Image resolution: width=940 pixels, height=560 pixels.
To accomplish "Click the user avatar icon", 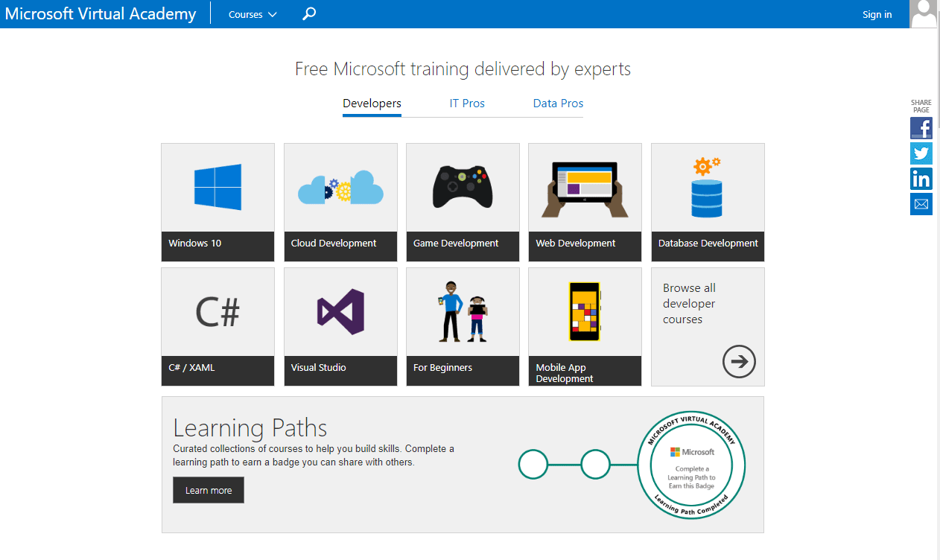I will tap(924, 13).
